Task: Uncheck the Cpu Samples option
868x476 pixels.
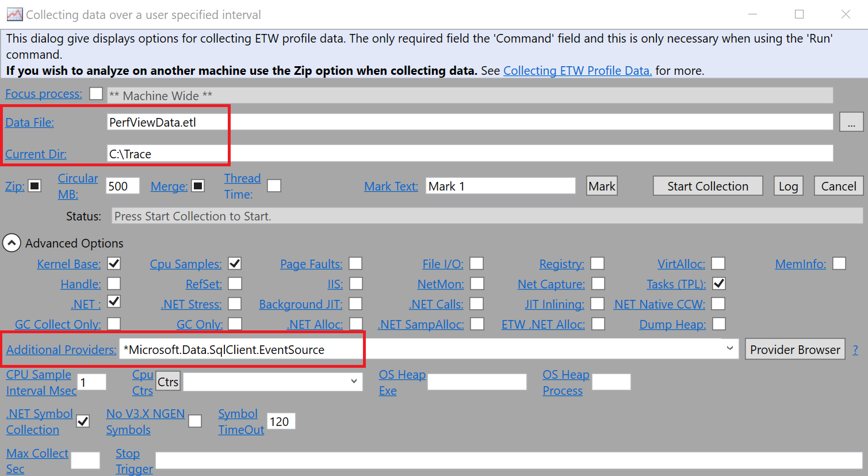Action: click(235, 263)
